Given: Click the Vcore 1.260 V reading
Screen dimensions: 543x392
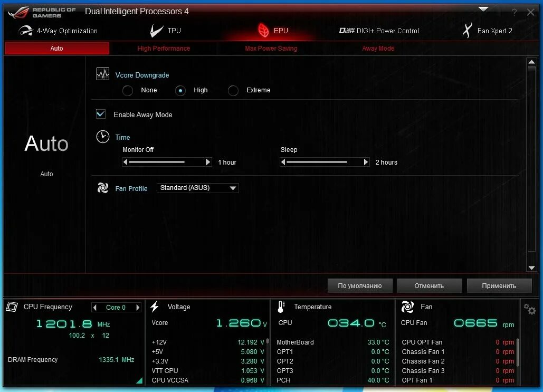Looking at the screenshot, I should click(x=242, y=323).
